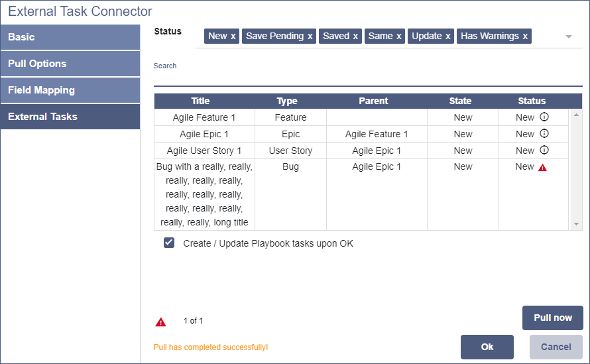The image size is (590, 364).
Task: Click 'Agile Feature 1' parent cell in Epic row
Action: (377, 134)
